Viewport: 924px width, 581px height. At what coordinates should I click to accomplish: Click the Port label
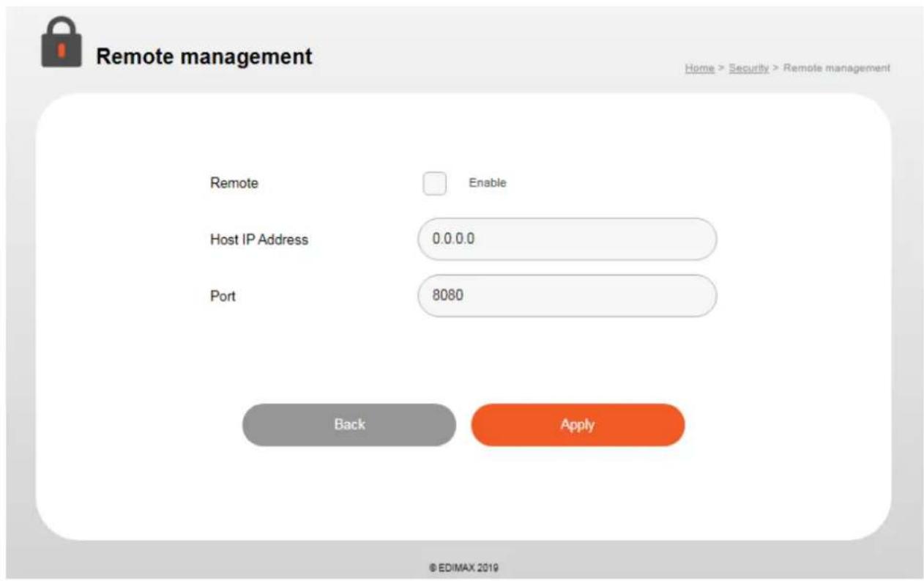pos(223,297)
